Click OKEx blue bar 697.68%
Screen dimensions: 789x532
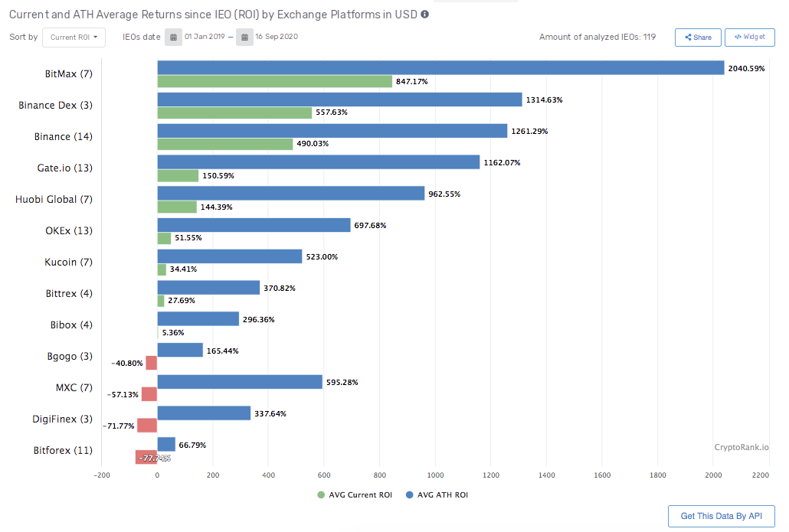[254, 225]
